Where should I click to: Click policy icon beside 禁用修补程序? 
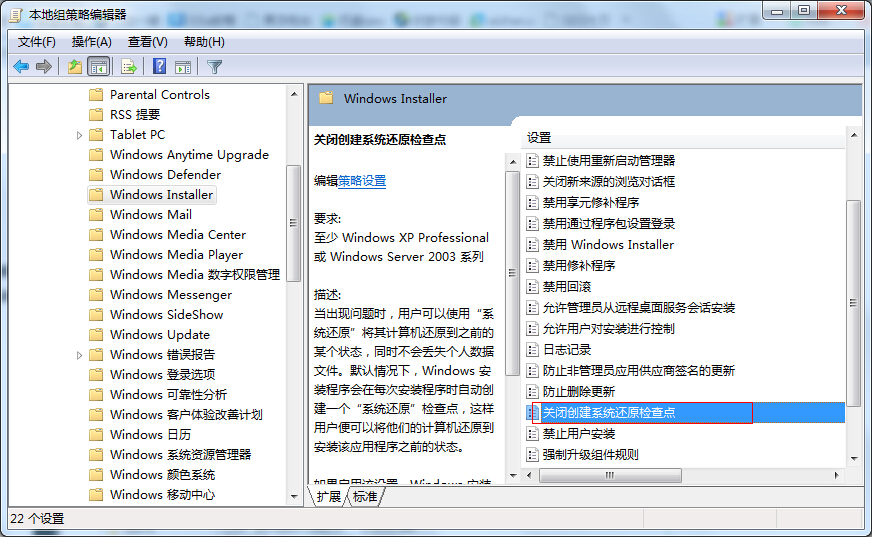(532, 266)
